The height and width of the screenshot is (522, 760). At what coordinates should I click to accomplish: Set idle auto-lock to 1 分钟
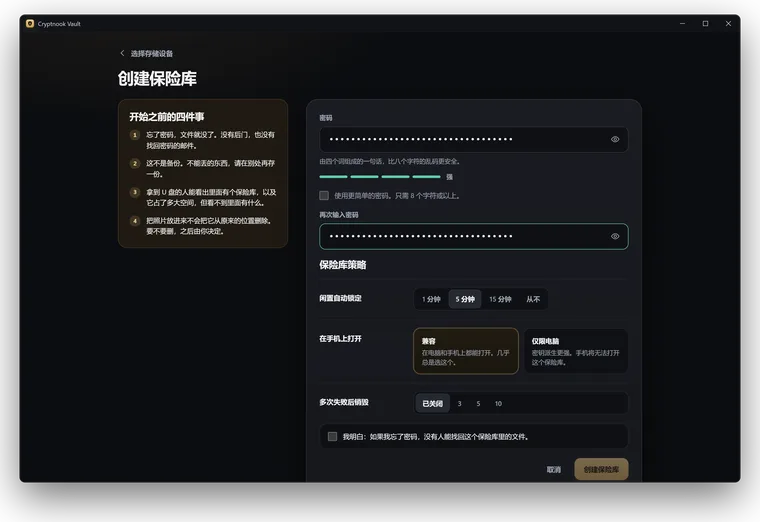click(431, 299)
